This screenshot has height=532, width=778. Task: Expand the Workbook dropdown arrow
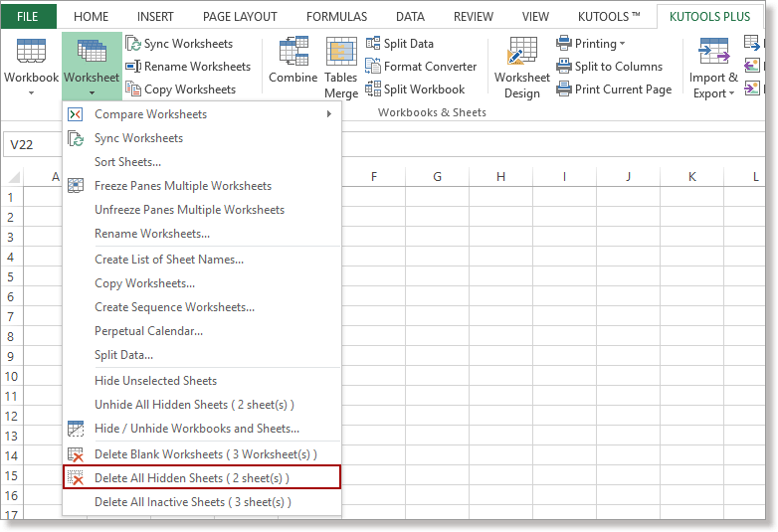click(x=31, y=92)
